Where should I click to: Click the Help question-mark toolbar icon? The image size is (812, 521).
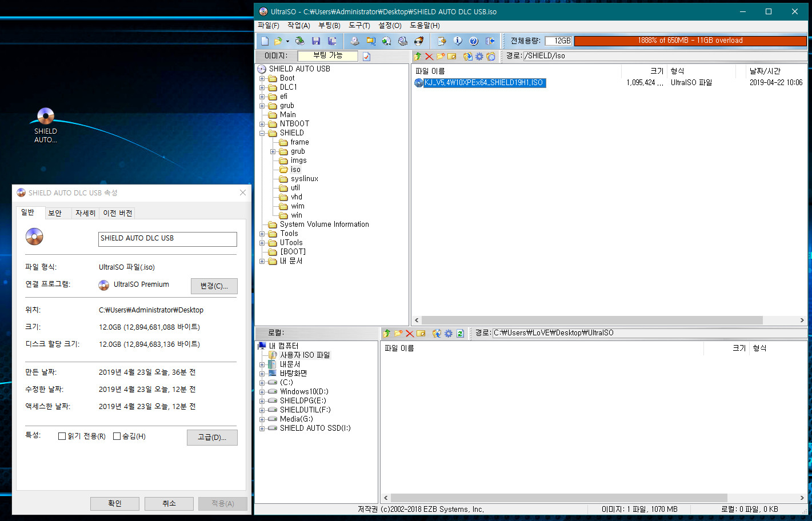474,41
